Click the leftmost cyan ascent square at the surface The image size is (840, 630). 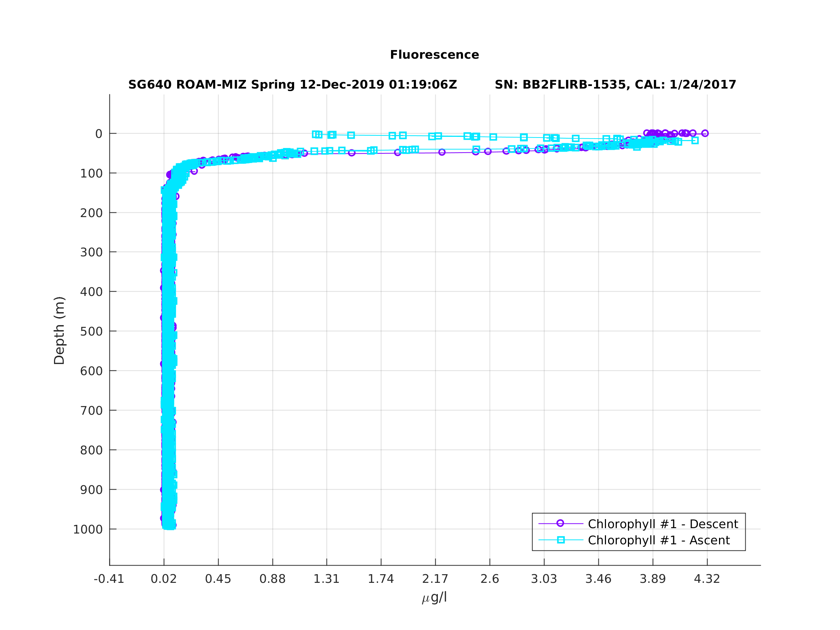pos(315,134)
